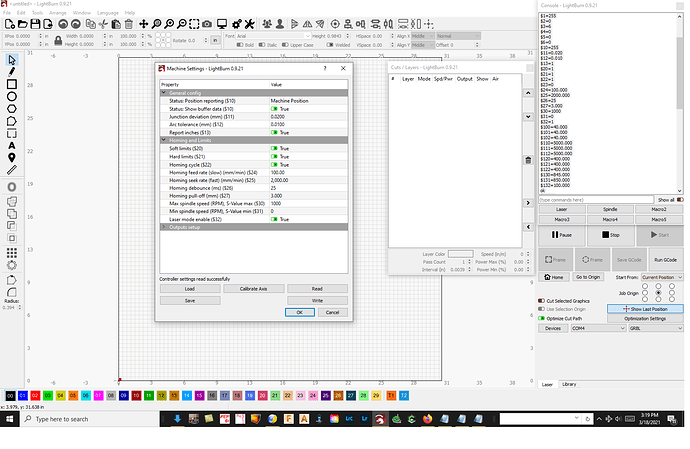Switch to the Library tab
Image resolution: width=690 pixels, height=449 pixels.
coord(569,384)
